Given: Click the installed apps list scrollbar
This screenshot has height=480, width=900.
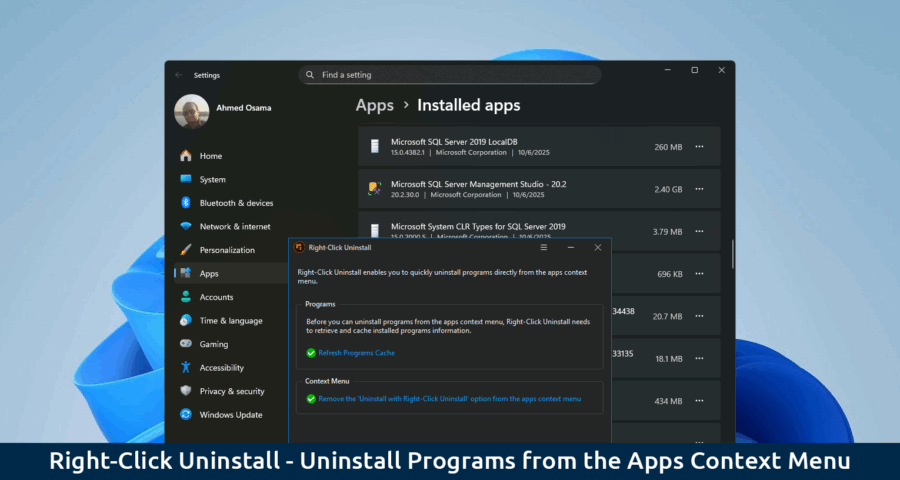Looking at the screenshot, I should (x=732, y=255).
